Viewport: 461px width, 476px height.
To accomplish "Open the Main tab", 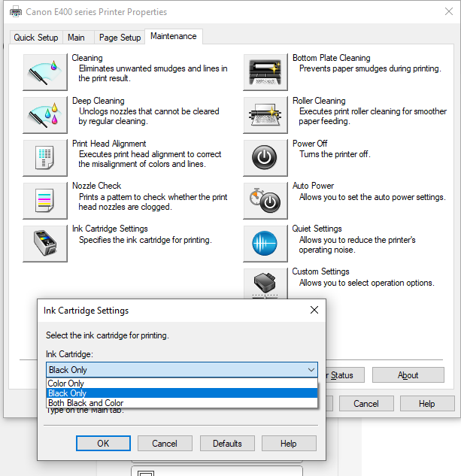I will click(76, 38).
